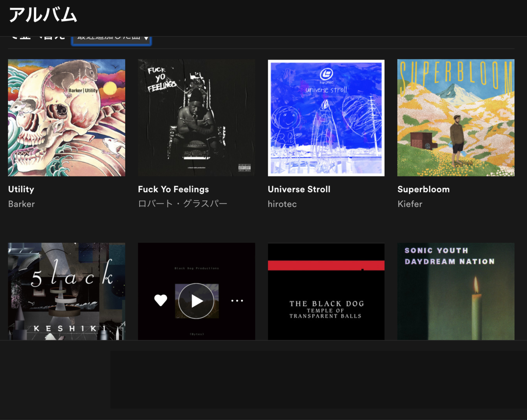Play the Black Dog Productions album
Screen dimensions: 527x420
[x=196, y=301]
